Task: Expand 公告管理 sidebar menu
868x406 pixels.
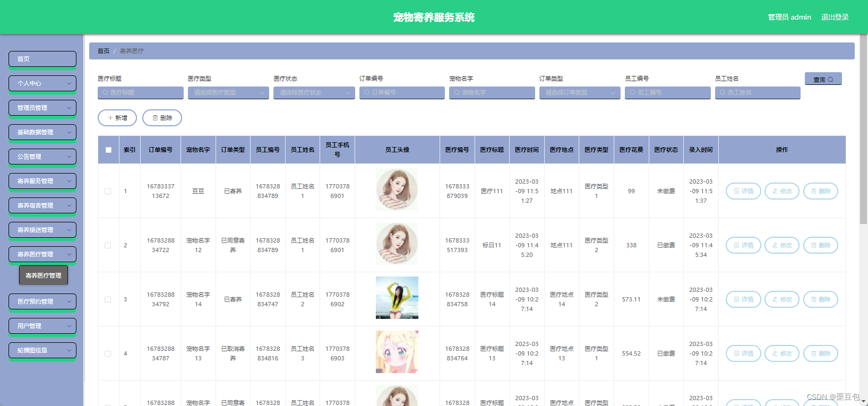Action: pyautogui.click(x=42, y=157)
